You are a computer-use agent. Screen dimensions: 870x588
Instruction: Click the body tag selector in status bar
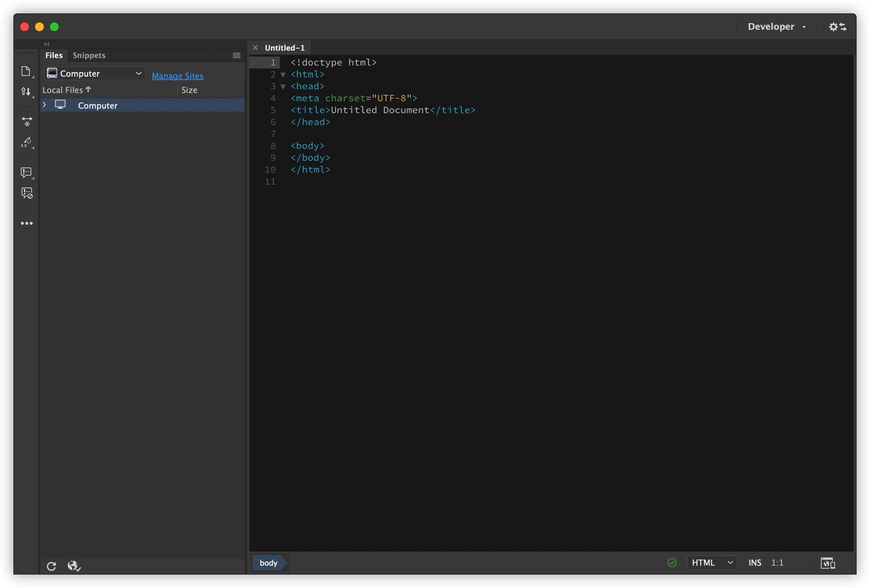pos(269,563)
